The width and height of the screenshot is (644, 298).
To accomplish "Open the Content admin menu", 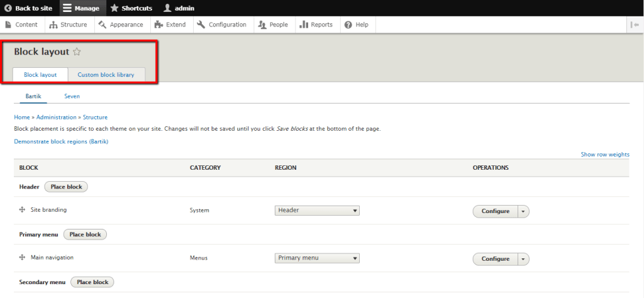I will (x=22, y=25).
